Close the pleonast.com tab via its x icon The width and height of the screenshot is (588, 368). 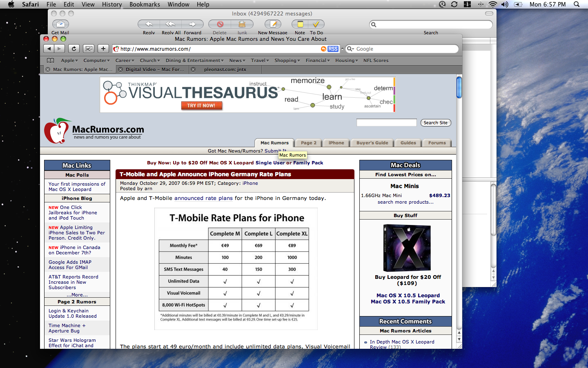[x=193, y=70]
